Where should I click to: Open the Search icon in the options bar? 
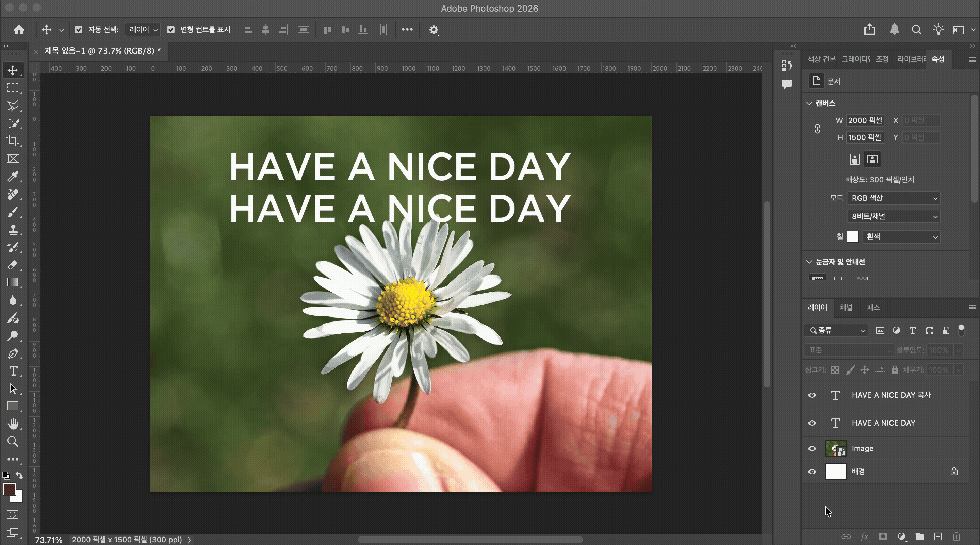(916, 30)
